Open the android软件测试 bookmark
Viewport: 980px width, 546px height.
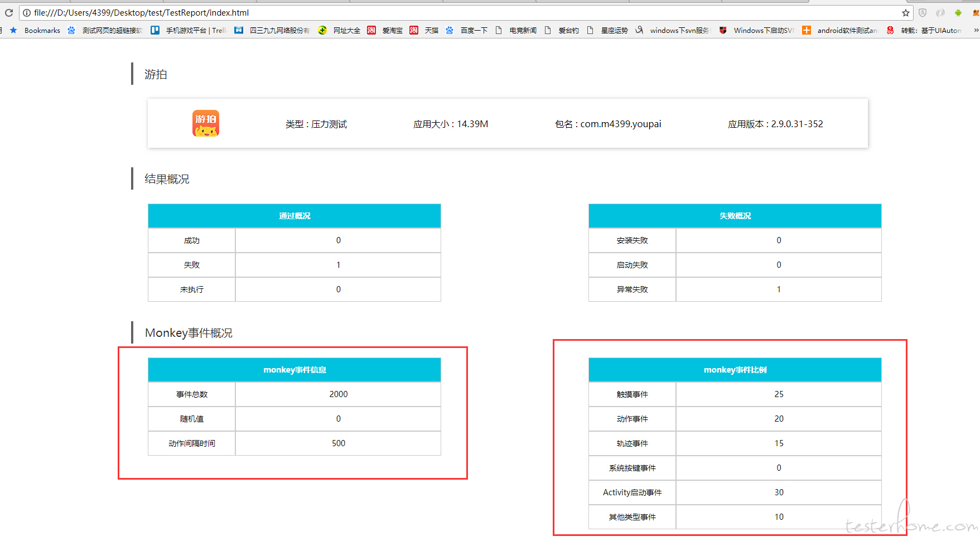(x=840, y=30)
